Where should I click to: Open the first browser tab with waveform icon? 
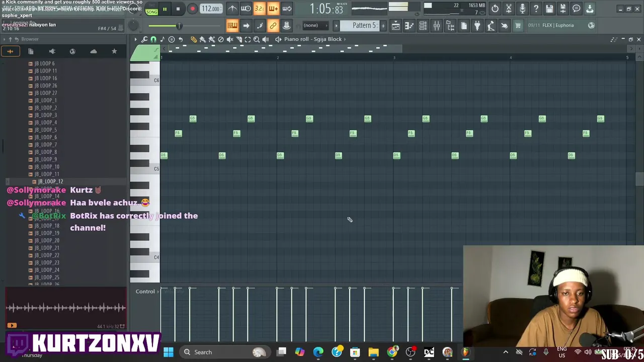(10, 51)
